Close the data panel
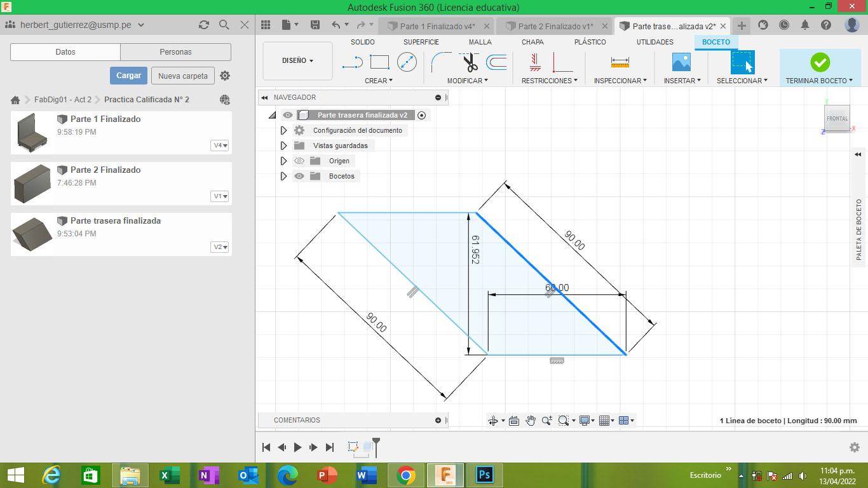This screenshot has height=488, width=868. click(x=245, y=25)
